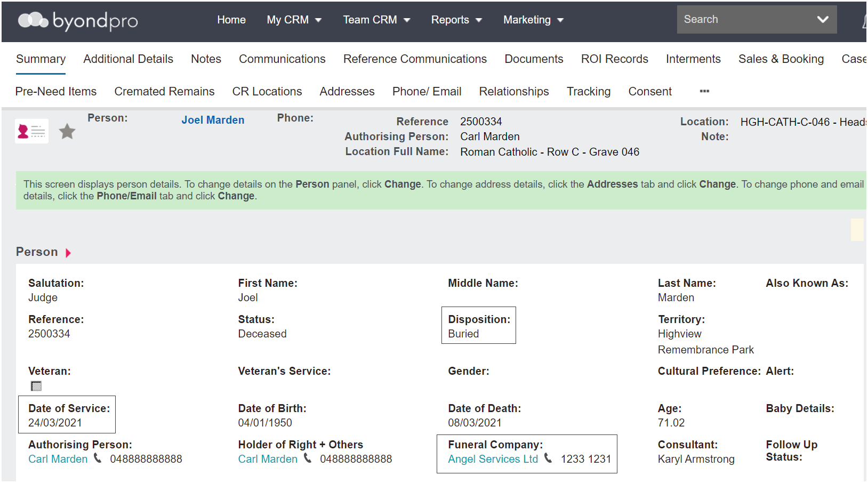Click phone icon beside Holder of Right Carl Marden

308,458
